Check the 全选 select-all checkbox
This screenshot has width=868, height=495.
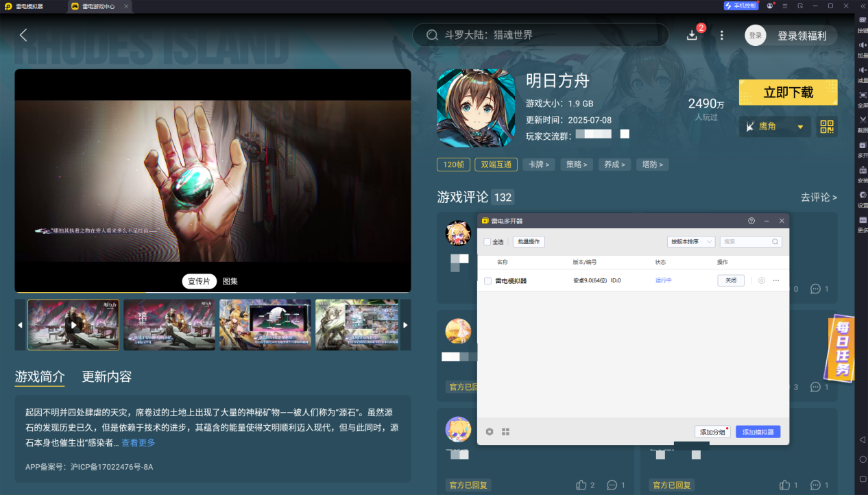coord(487,242)
